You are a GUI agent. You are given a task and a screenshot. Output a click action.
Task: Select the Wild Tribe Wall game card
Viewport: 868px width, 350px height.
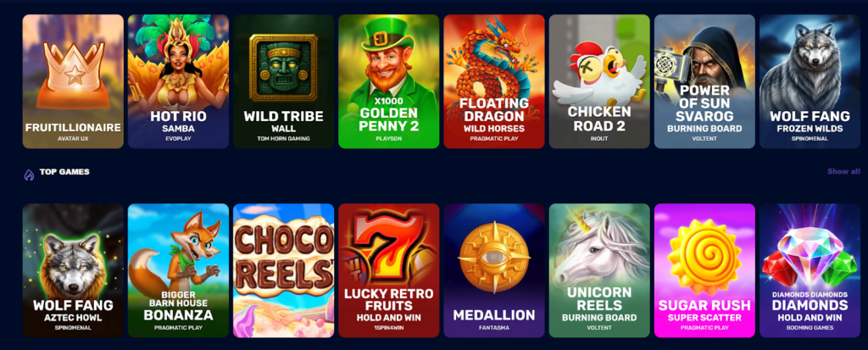pyautogui.click(x=283, y=81)
